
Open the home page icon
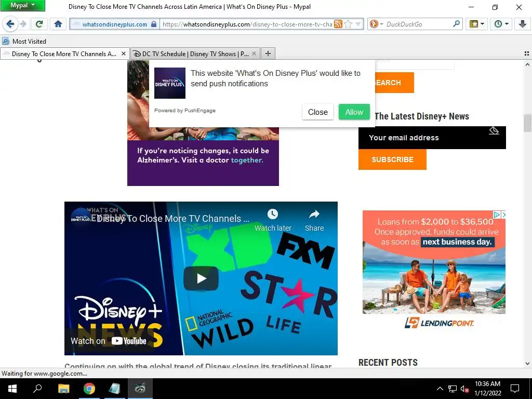[x=58, y=24]
